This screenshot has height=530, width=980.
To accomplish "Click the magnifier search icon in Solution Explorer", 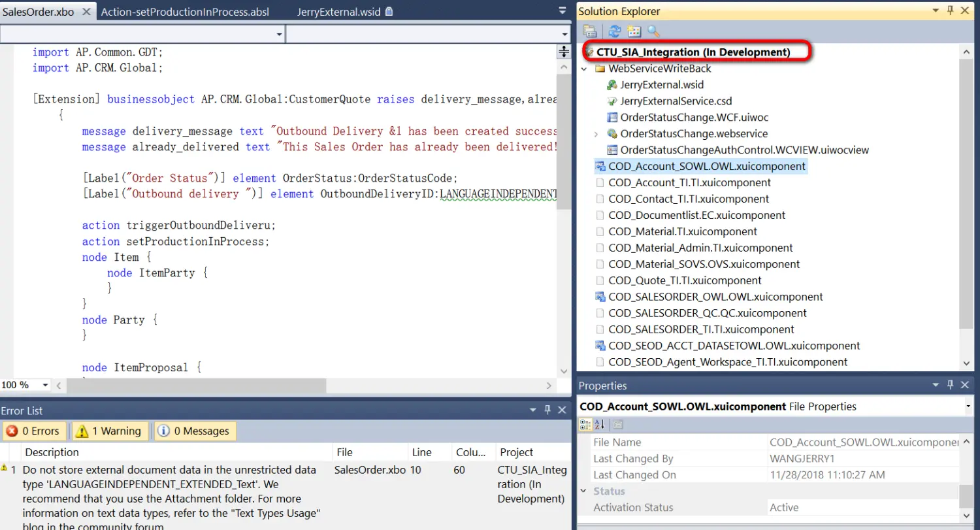I will coord(653,31).
